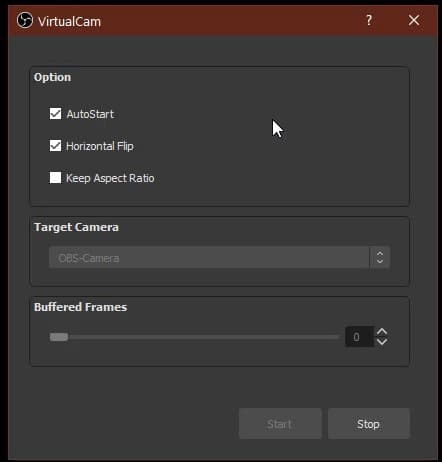Screen dimensions: 442x462
Task: Uncheck the AutoStart checkbox
Action: [55, 114]
